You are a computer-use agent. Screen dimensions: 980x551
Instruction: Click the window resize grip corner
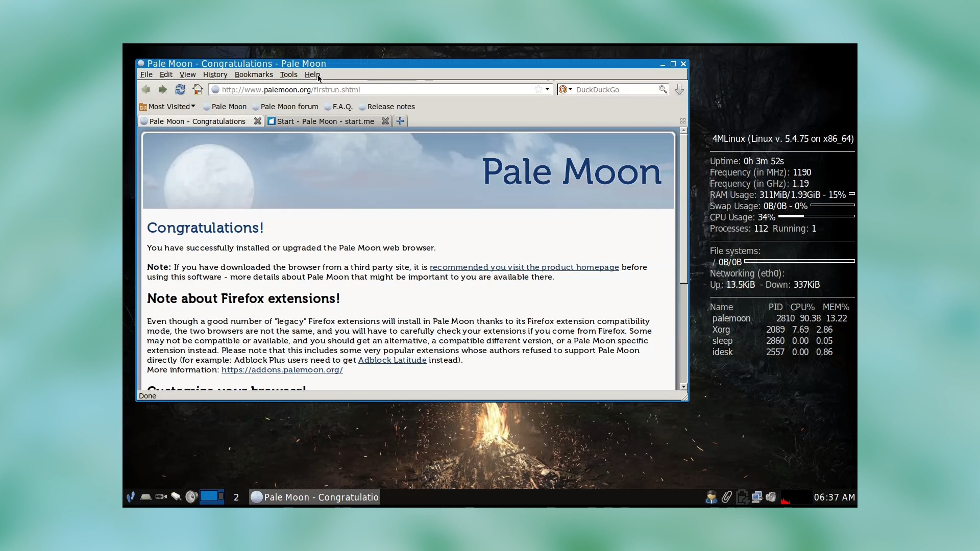(x=684, y=397)
